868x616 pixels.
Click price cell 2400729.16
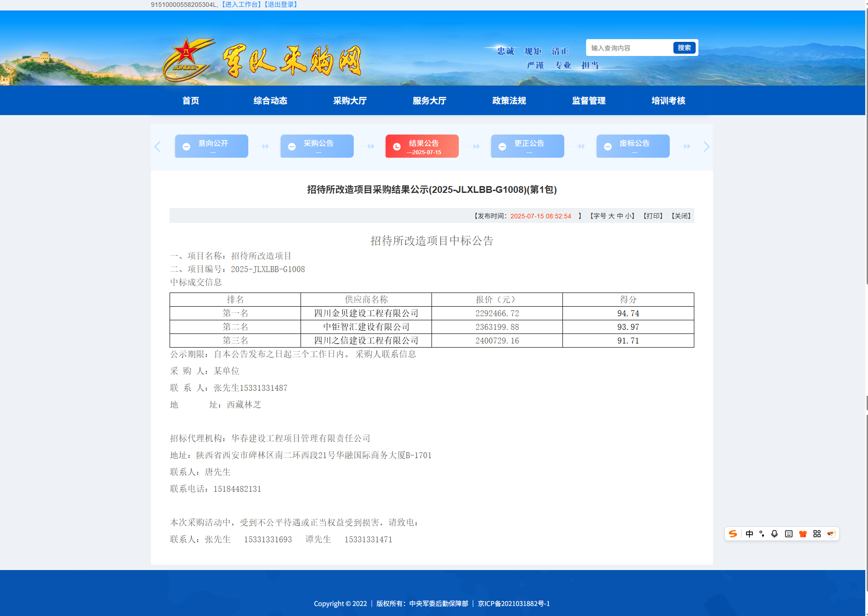click(497, 341)
